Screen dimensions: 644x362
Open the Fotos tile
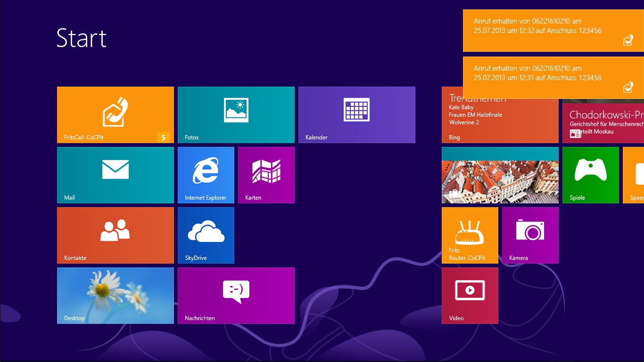(x=236, y=115)
